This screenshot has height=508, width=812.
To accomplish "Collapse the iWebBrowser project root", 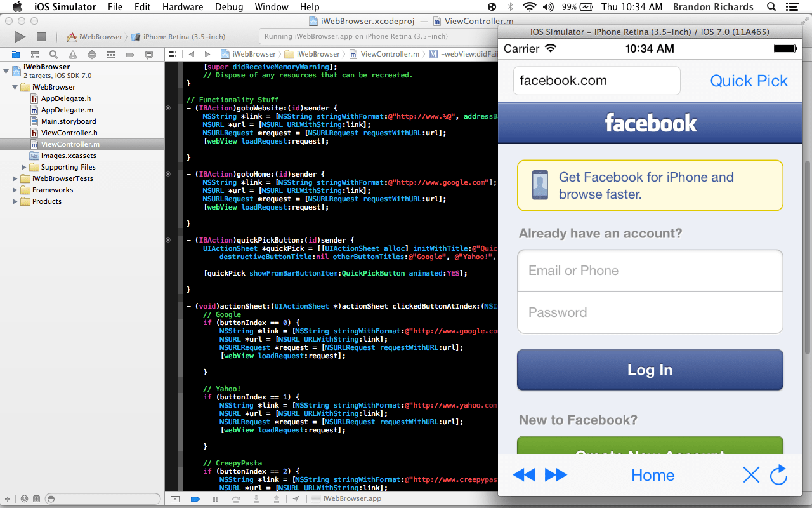I will pos(6,70).
